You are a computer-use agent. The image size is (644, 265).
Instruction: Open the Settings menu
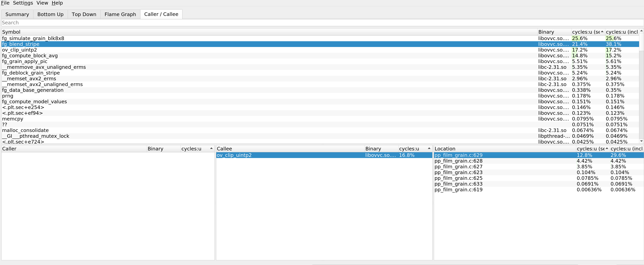pyautogui.click(x=23, y=3)
